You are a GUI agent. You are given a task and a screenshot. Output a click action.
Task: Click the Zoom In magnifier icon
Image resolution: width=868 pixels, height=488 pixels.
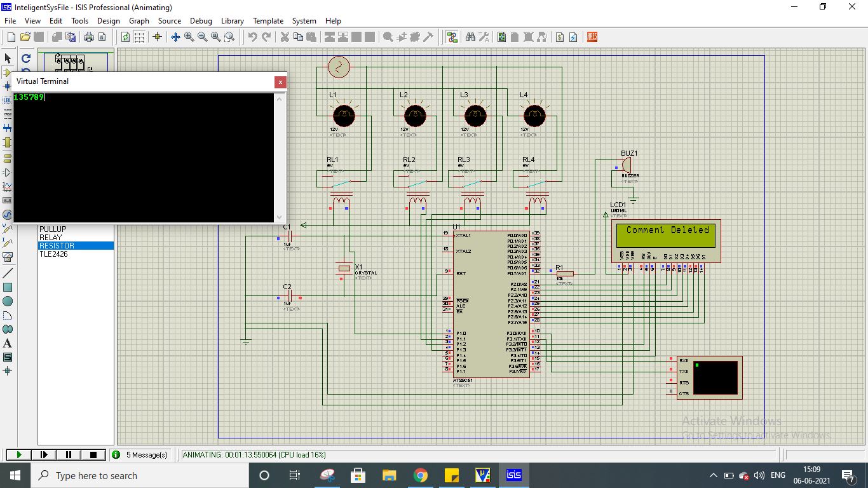pos(189,37)
